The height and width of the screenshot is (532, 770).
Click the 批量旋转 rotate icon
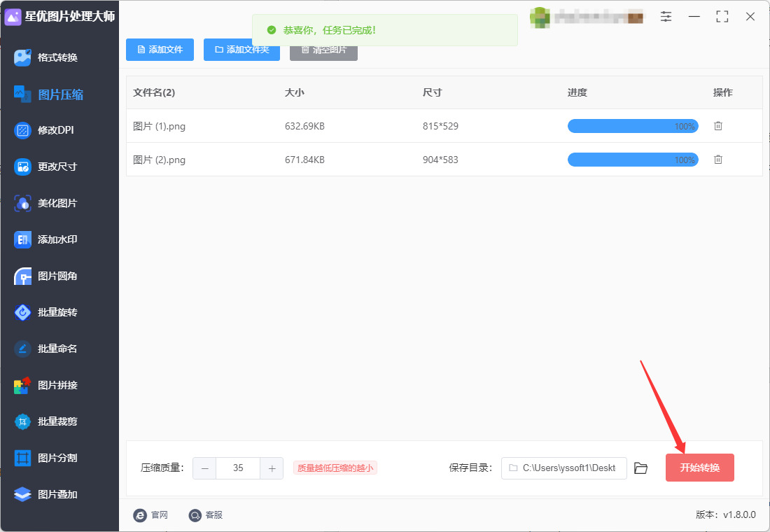22,312
